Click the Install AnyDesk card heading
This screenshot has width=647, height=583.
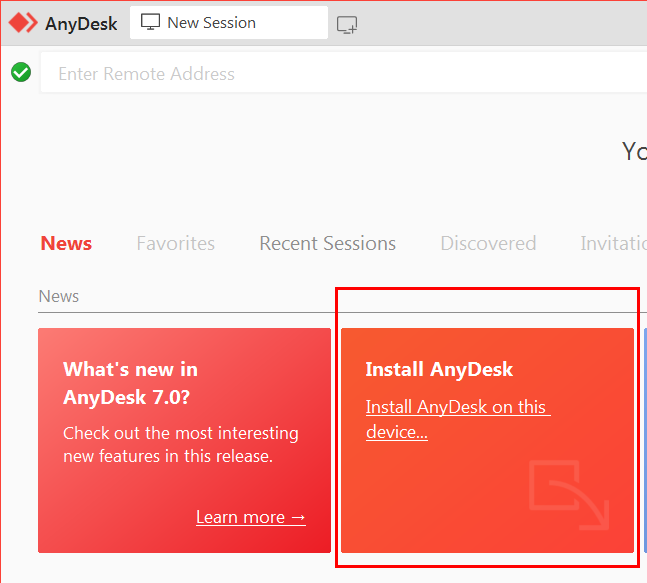[439, 369]
